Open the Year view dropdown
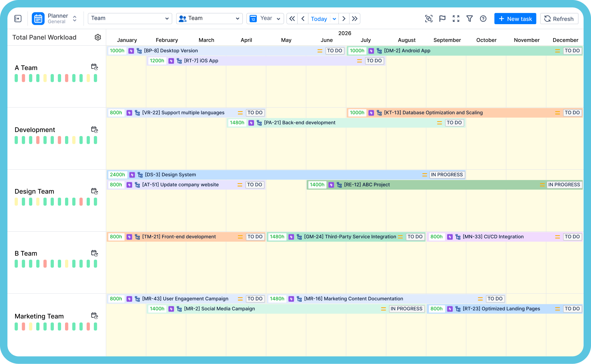591x364 pixels. (x=265, y=19)
